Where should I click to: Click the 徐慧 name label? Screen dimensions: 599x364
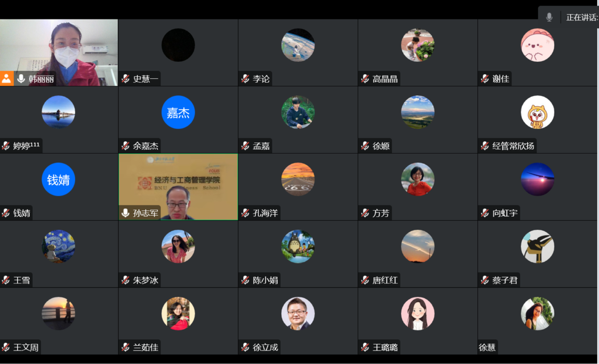point(487,347)
